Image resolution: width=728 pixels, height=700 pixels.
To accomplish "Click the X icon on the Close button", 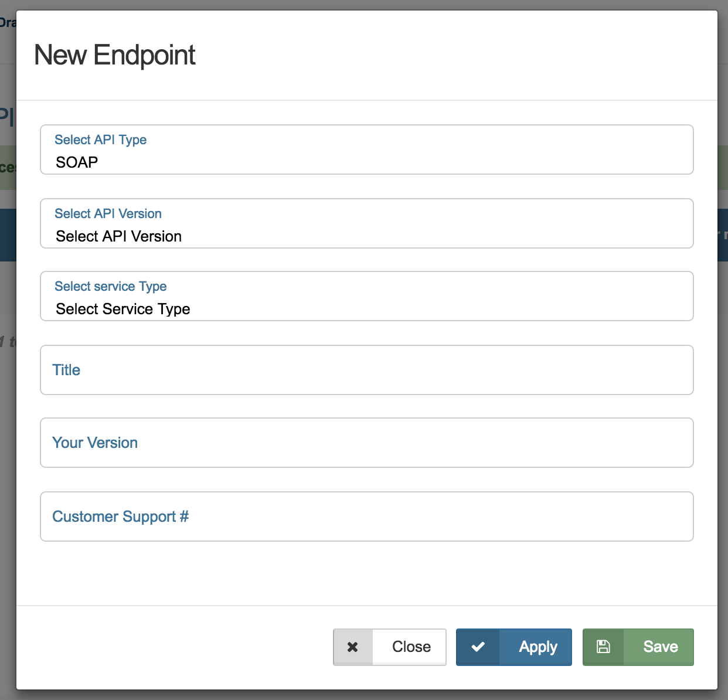I will point(353,647).
